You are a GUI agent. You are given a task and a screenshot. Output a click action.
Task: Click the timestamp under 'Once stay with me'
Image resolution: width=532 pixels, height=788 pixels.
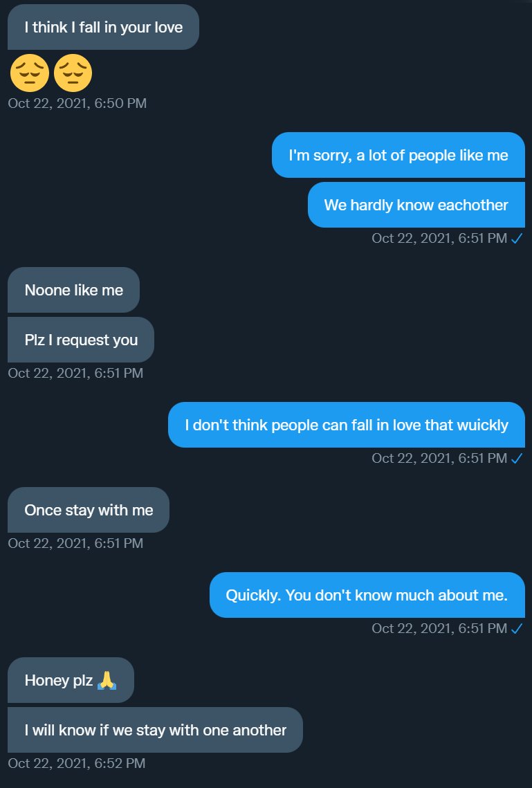point(75,543)
